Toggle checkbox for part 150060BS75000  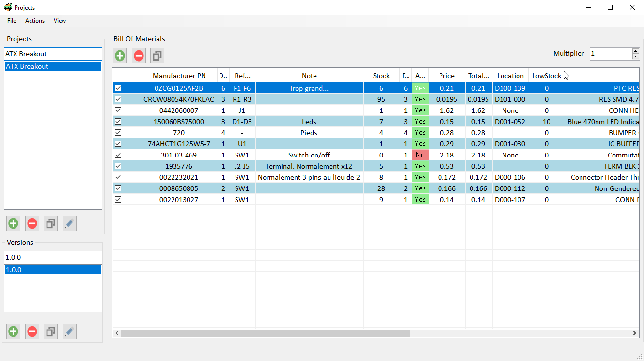pyautogui.click(x=118, y=122)
